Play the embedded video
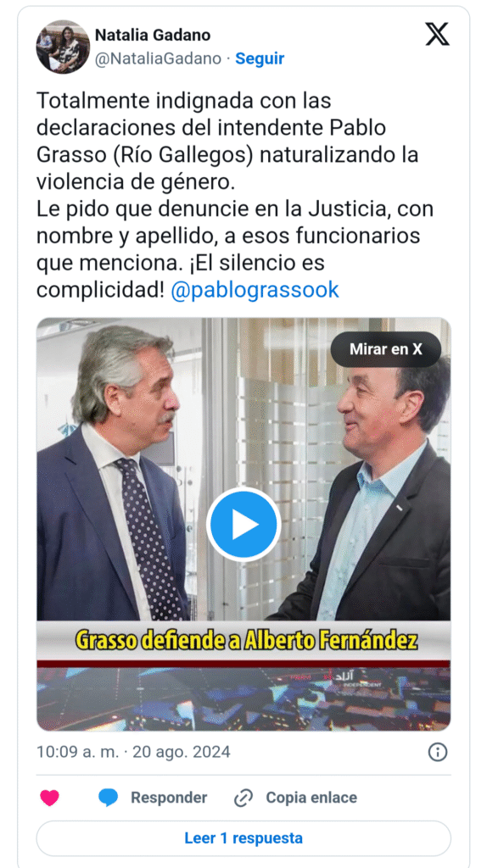Viewport: 487px width, 868px height. 243,524
